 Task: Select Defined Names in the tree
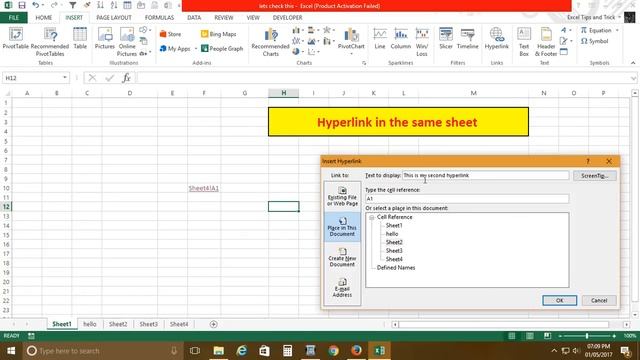(396, 268)
